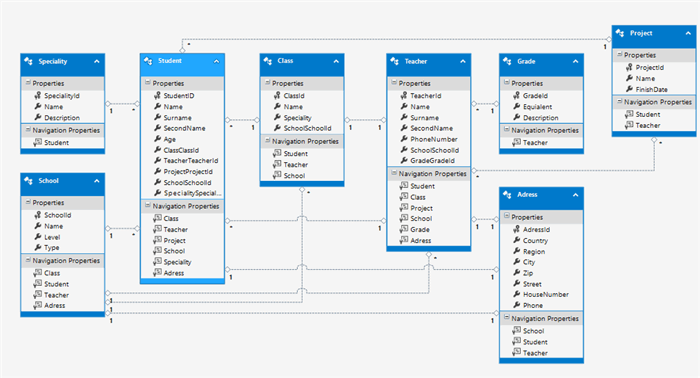The width and height of the screenshot is (700, 378).
Task: Collapse the Class entity with its chevron
Action: (x=336, y=61)
